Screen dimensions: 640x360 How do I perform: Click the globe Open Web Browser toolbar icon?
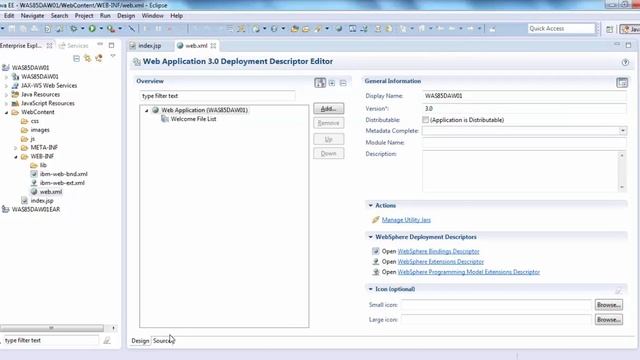(x=339, y=29)
